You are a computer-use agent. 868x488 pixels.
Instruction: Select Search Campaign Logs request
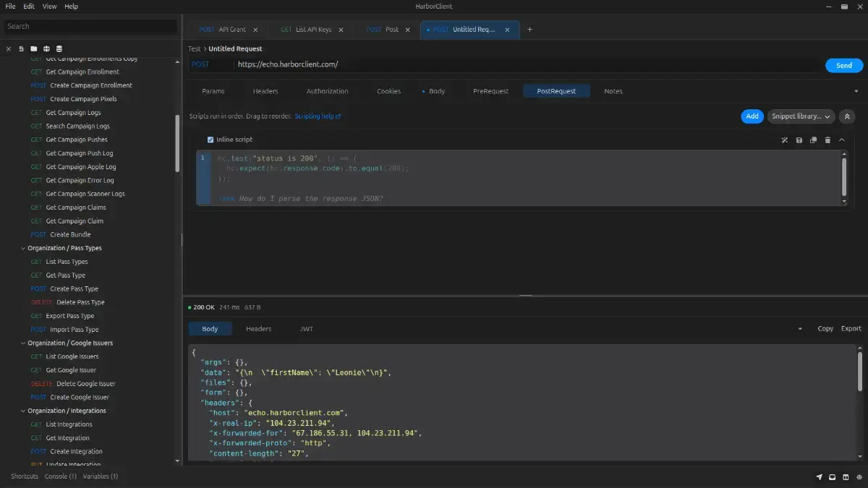[70, 127]
